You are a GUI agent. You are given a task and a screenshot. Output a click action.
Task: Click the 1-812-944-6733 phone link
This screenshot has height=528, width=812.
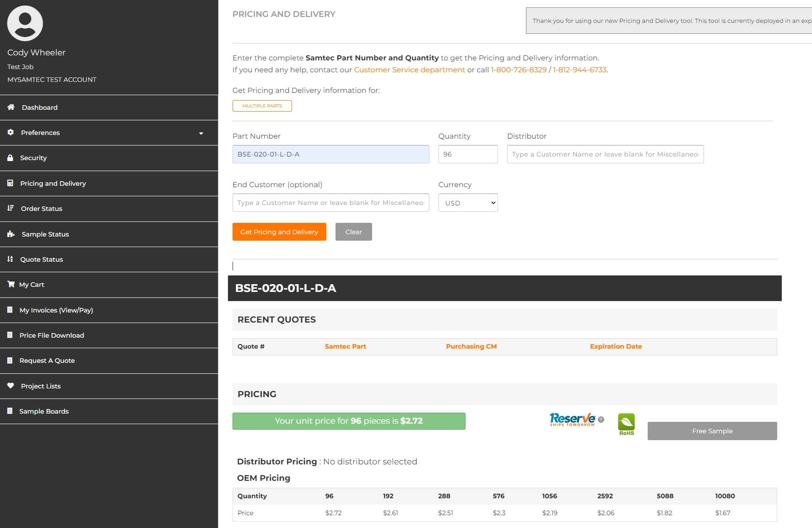pos(579,70)
